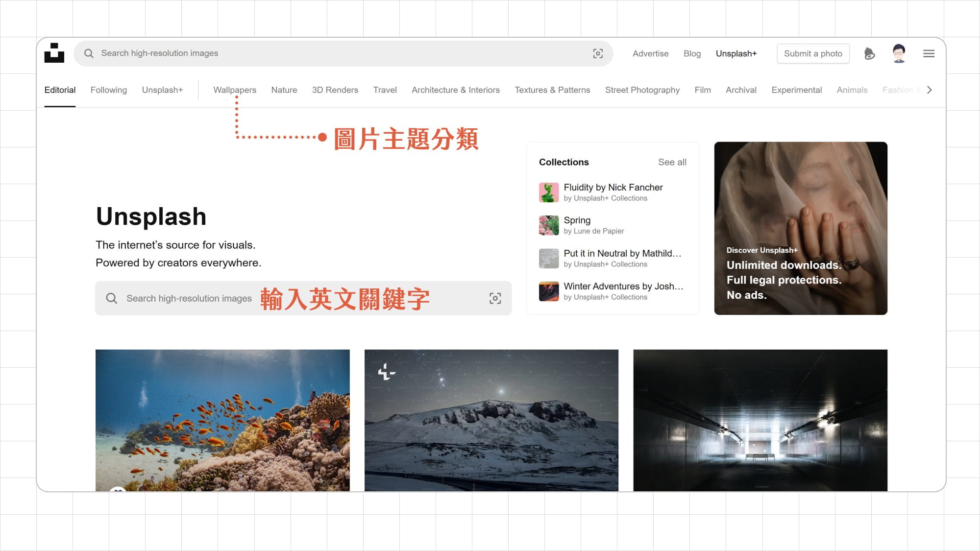
Task: Open the hamburger menu icon
Action: click(929, 53)
